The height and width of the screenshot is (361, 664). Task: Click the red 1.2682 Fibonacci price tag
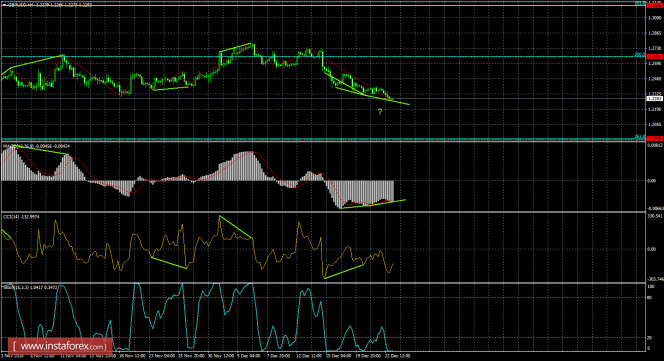[654, 56]
